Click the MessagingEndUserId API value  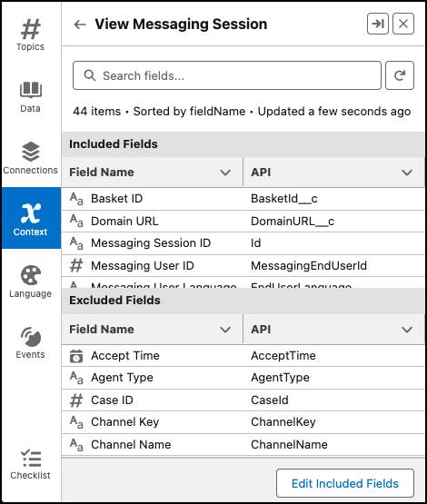point(309,266)
